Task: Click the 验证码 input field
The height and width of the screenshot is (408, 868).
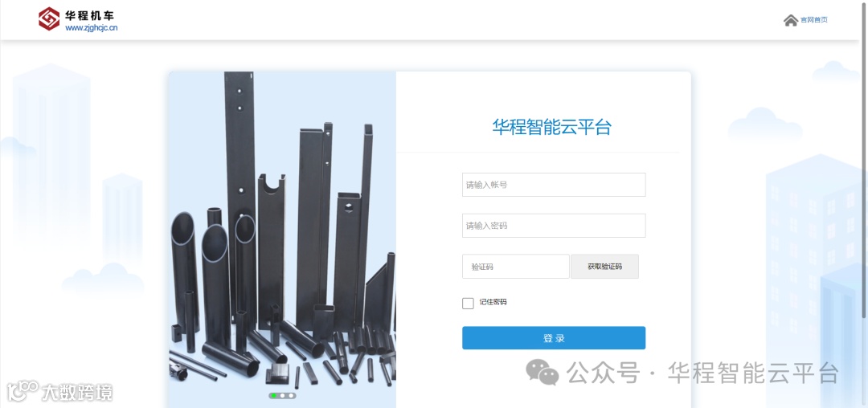Action: click(515, 267)
